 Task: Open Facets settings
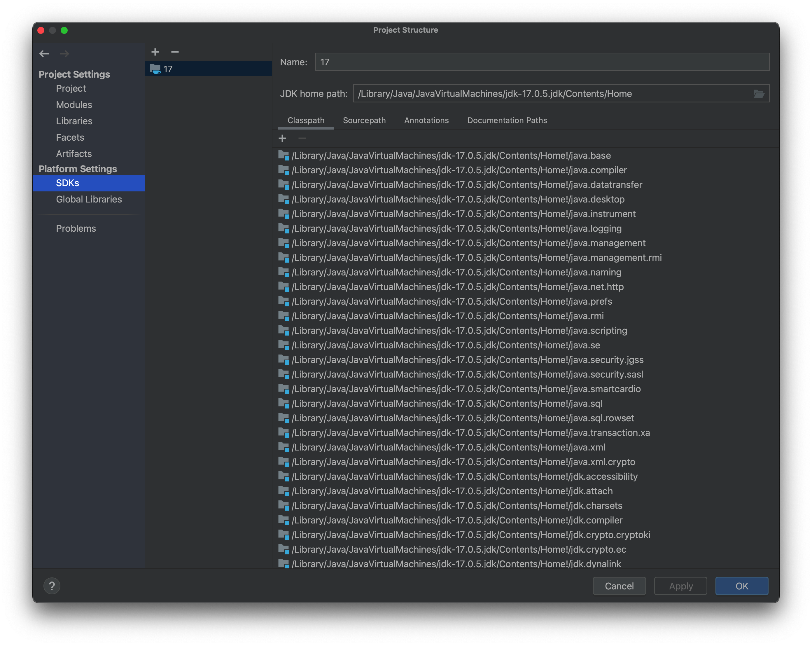(88, 137)
